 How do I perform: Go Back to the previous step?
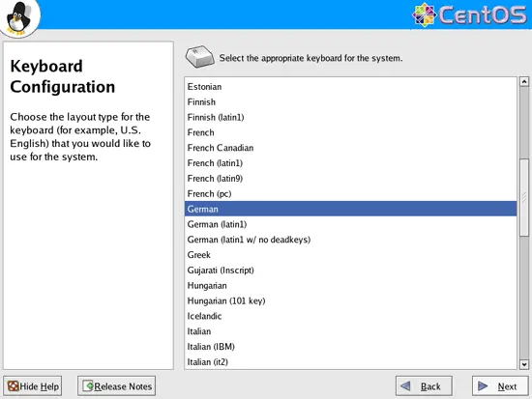pos(424,385)
